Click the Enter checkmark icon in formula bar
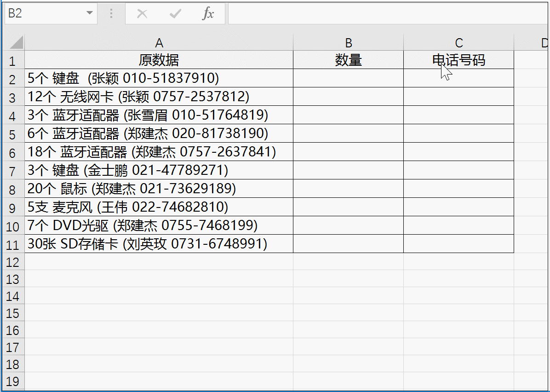The image size is (550, 392). pyautogui.click(x=174, y=13)
